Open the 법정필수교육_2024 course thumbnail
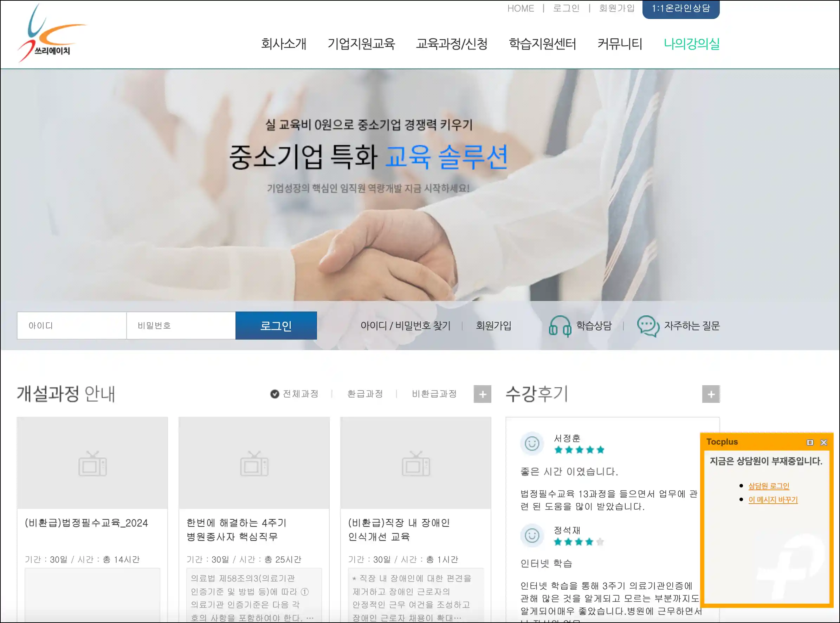 click(x=92, y=463)
